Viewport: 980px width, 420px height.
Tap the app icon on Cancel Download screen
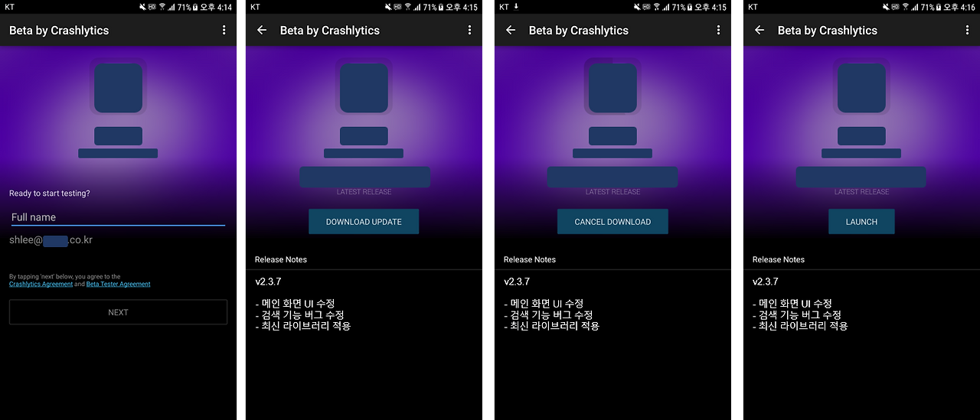pos(612,88)
